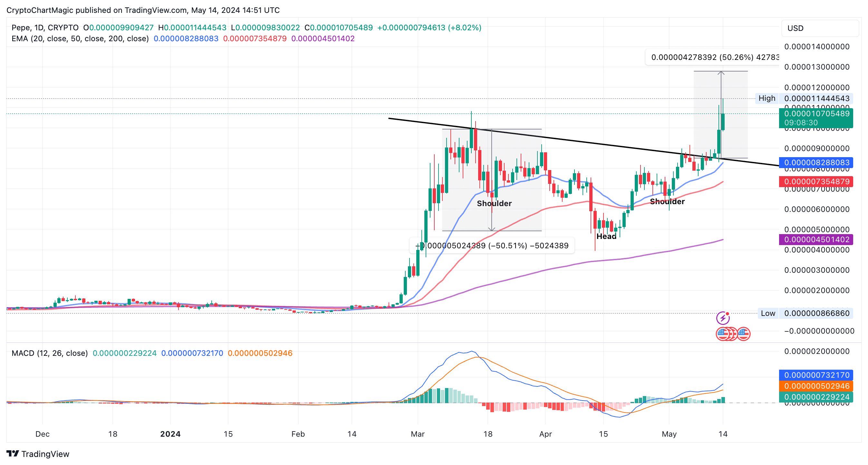Click the EMA 20 value 0.000008288083 in legend
Viewport: 868px width, 465px height.
(x=186, y=39)
